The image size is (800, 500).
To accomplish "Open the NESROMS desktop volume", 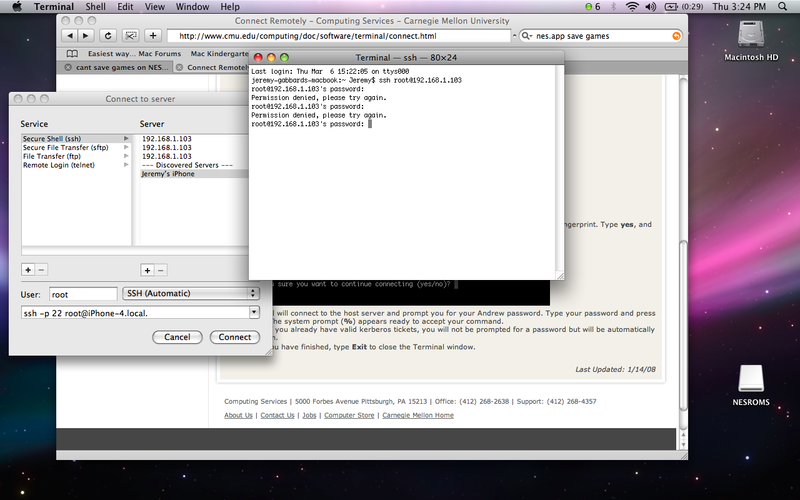I will (x=751, y=385).
